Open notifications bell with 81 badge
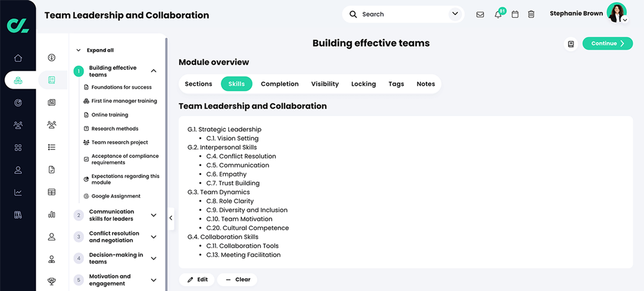Screen dimensions: 644x291 coord(498,14)
